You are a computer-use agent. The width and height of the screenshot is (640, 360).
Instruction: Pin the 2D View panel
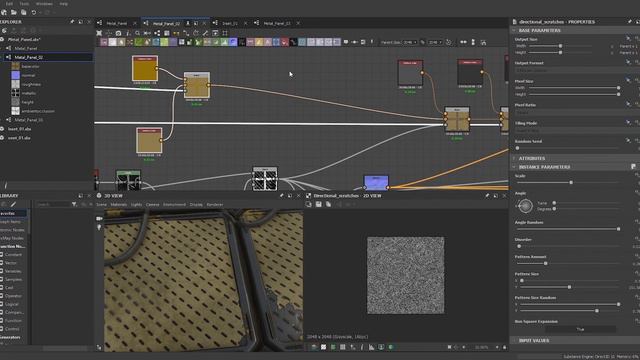487,196
